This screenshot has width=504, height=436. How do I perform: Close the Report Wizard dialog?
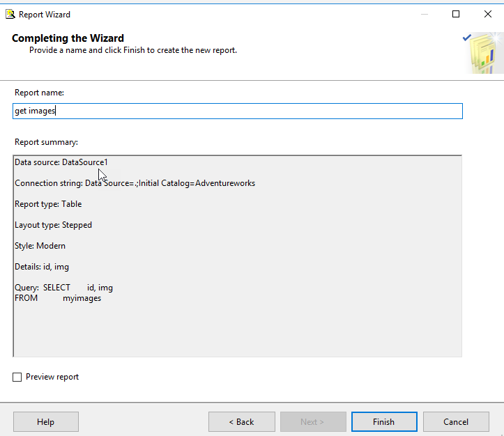point(488,14)
